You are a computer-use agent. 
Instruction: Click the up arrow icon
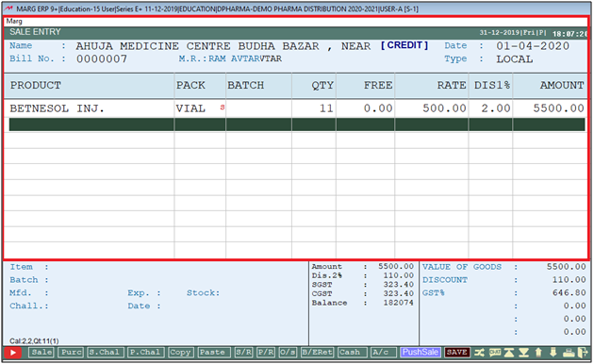tap(538, 353)
